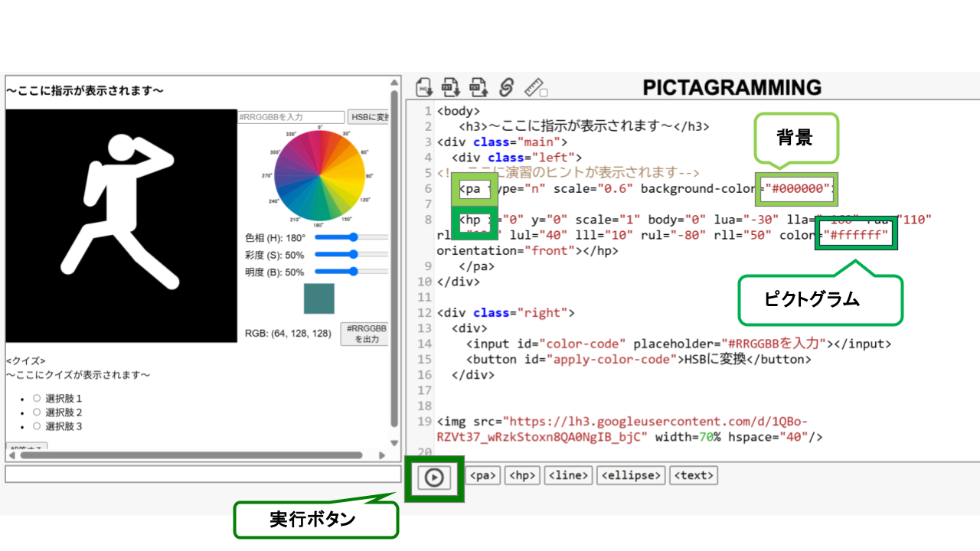The width and height of the screenshot is (980, 551).
Task: Click the upload text file icon
Action: click(479, 87)
